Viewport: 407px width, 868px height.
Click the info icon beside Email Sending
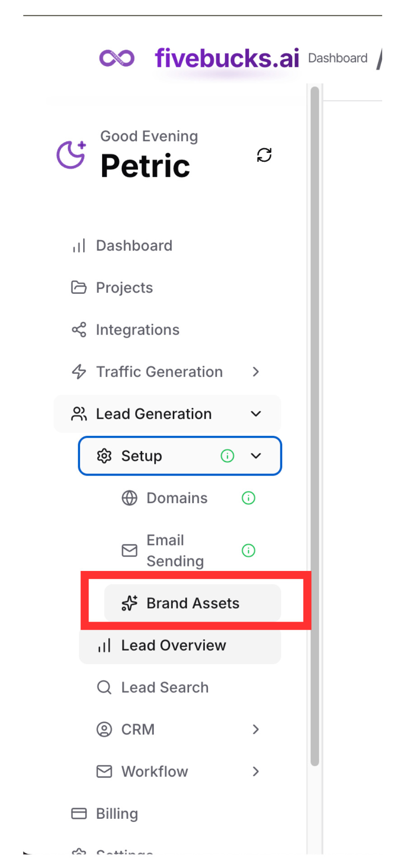coord(248,550)
